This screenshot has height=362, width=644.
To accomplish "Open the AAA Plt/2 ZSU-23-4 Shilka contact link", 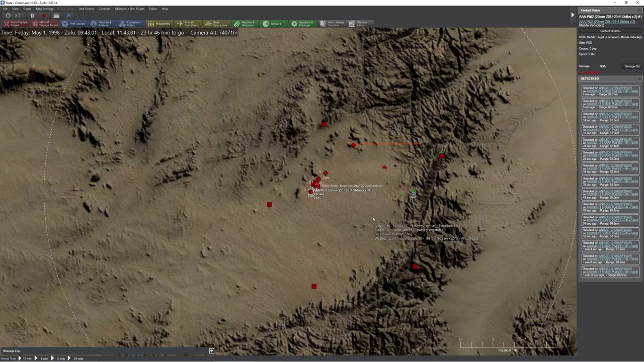I will 607,22.
